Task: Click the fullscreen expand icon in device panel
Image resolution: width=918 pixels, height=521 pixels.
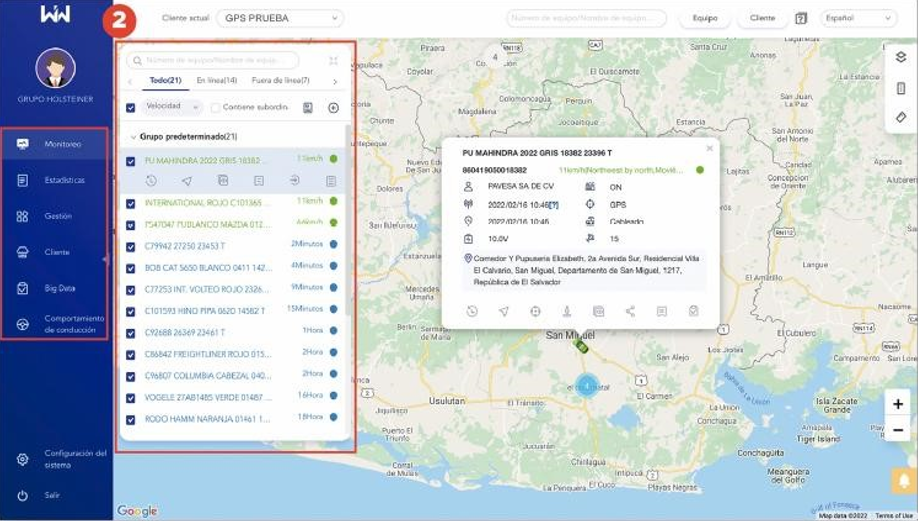Action: coord(334,60)
